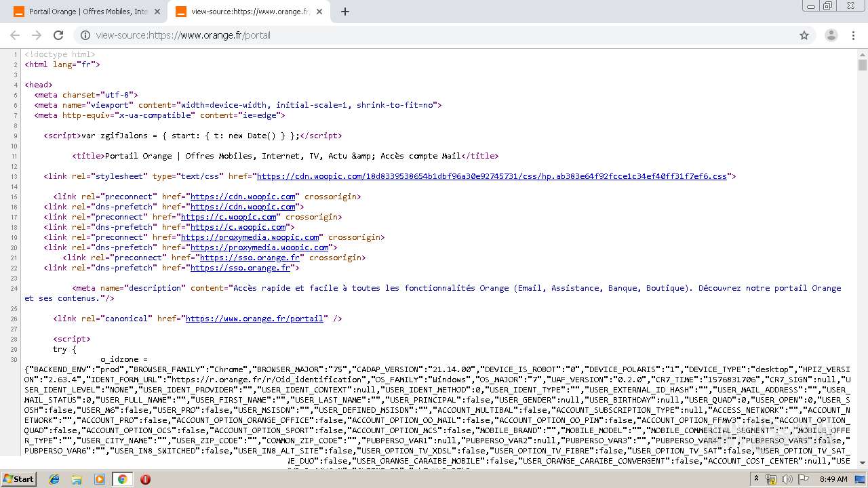Open the volume speaker tray icon

tap(787, 479)
